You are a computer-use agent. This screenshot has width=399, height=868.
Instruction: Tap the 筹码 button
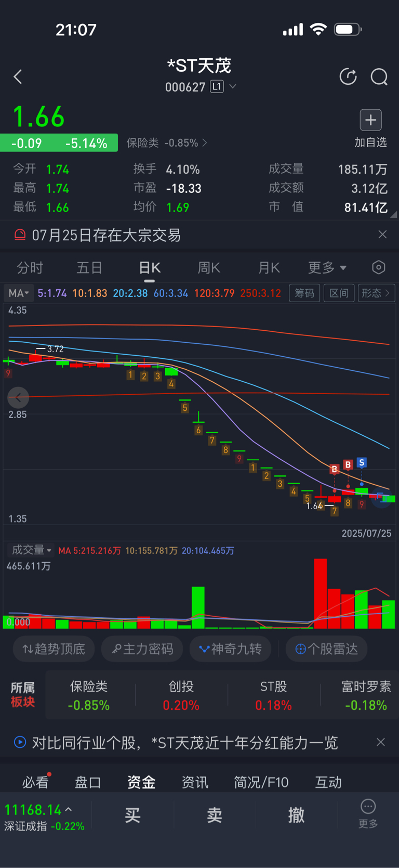(304, 293)
